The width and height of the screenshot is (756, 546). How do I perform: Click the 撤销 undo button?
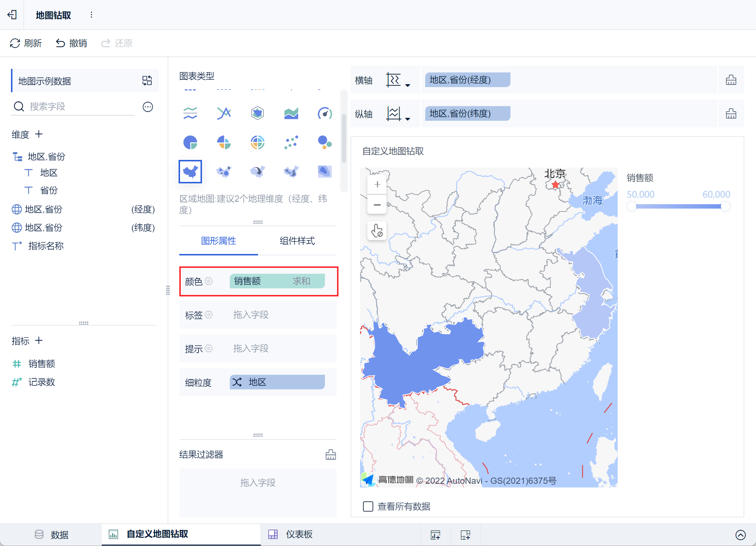coord(71,43)
